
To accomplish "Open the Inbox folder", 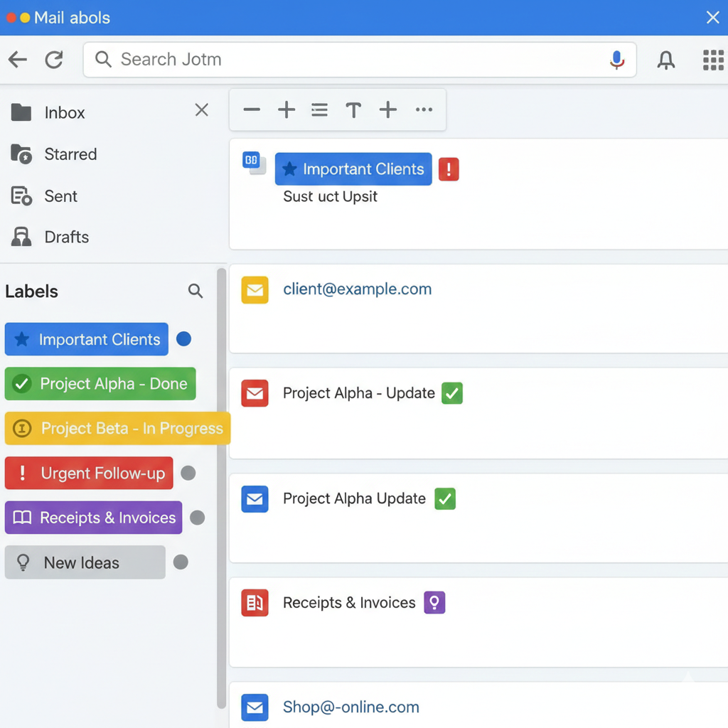I will 64,112.
